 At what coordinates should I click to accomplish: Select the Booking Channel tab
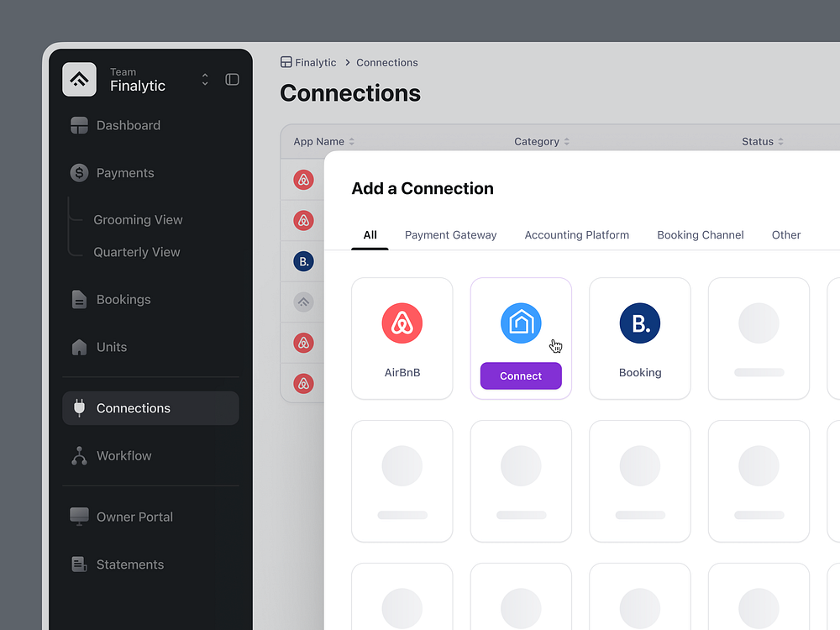click(x=700, y=235)
